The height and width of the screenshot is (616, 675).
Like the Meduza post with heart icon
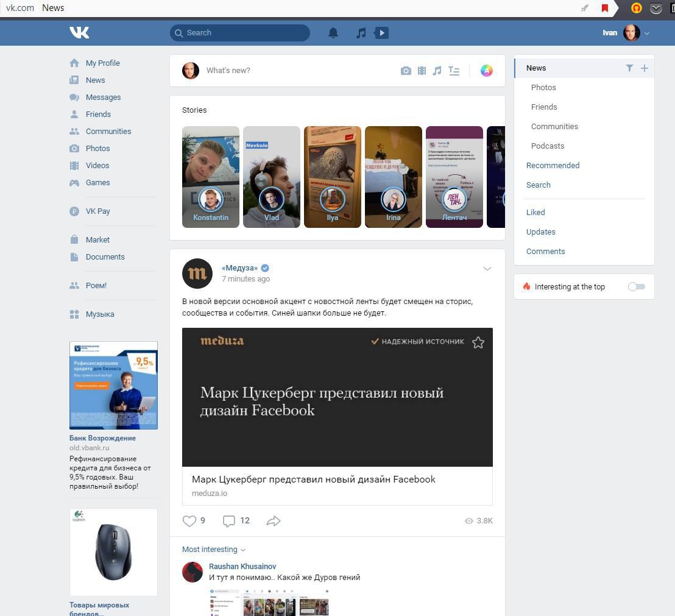(x=189, y=521)
